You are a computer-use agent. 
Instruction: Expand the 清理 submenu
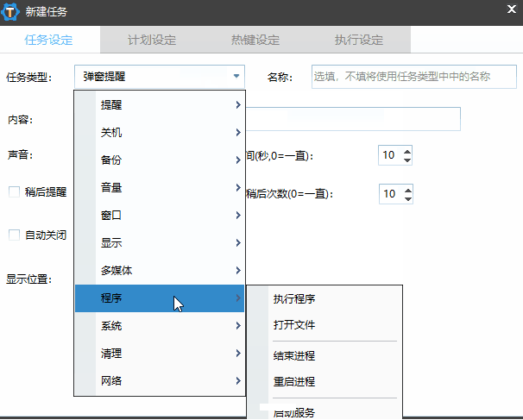[x=160, y=354]
